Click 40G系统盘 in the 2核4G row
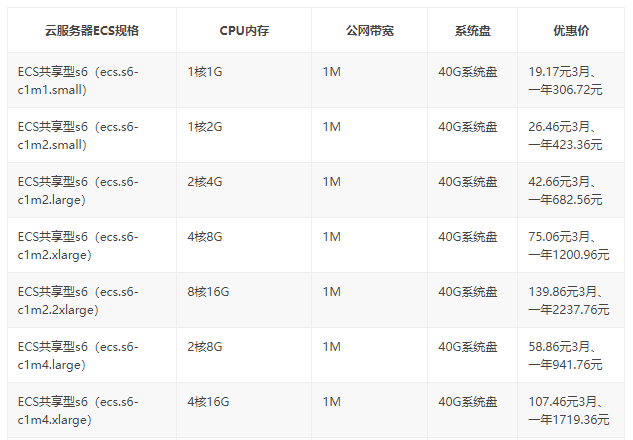The height and width of the screenshot is (440, 633). click(467, 182)
